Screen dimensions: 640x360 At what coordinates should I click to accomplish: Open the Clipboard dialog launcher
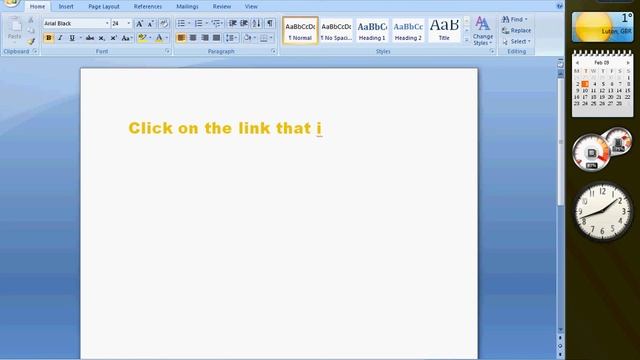coord(35,51)
